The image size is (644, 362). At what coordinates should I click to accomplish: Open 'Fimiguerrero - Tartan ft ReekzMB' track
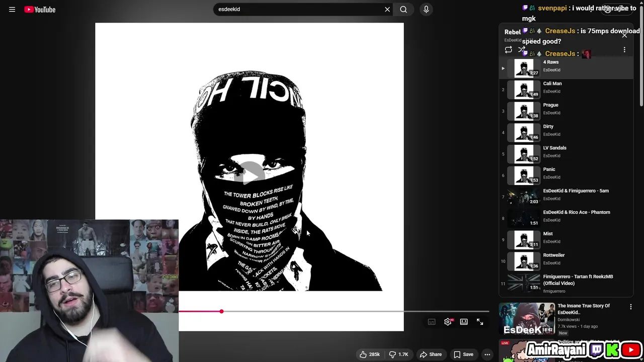pyautogui.click(x=566, y=284)
